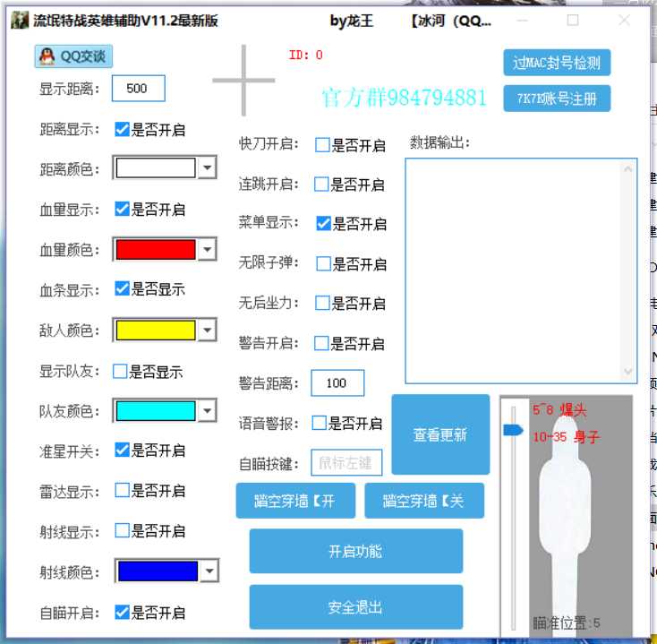Click the 7K7K账号注册 button
Image resolution: width=657 pixels, height=644 pixels.
tap(557, 99)
